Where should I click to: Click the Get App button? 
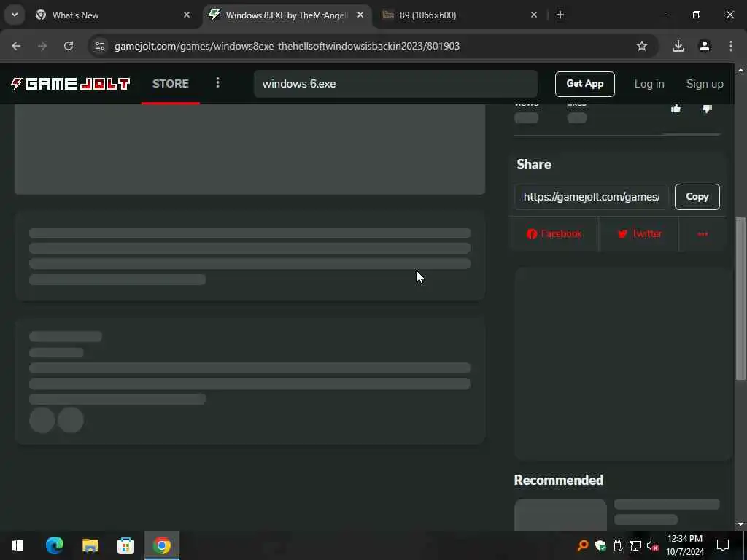[x=584, y=84]
